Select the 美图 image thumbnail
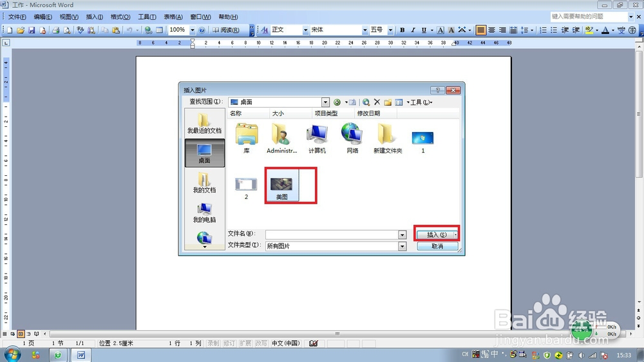This screenshot has width=644, height=362. [282, 186]
